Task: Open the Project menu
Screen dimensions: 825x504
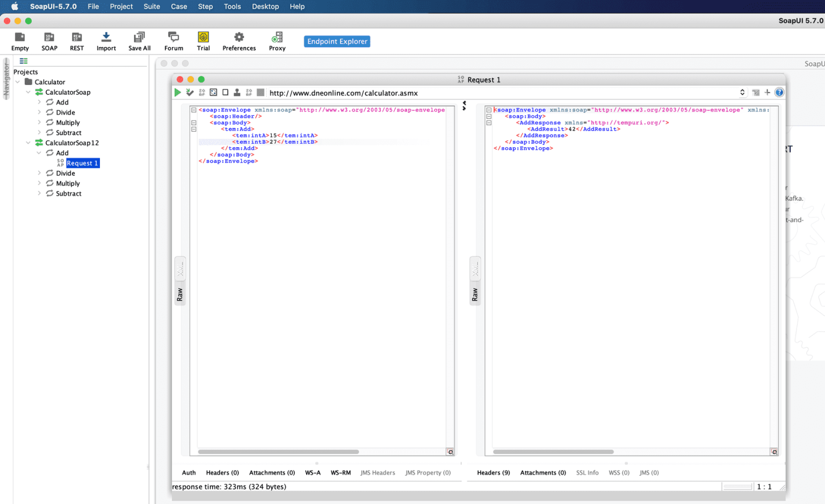Action: [121, 6]
